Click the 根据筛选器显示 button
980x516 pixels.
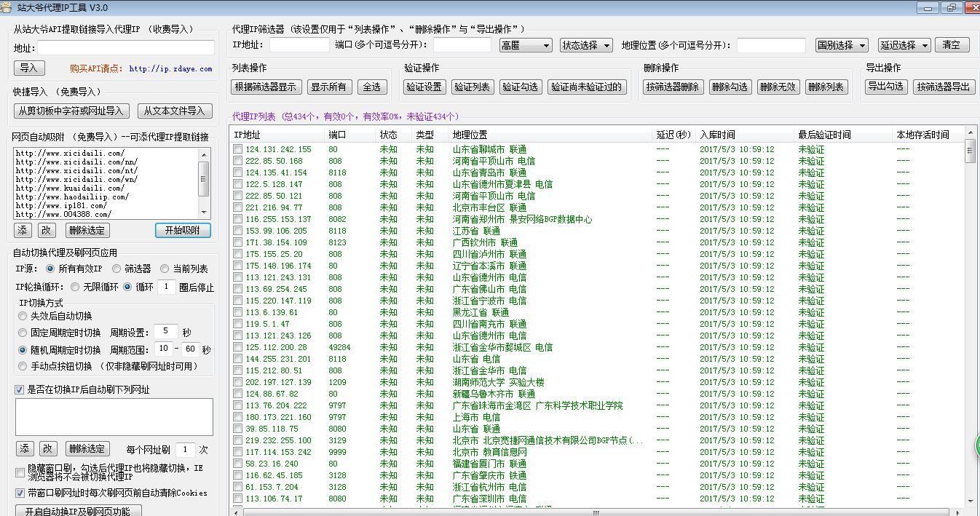266,87
